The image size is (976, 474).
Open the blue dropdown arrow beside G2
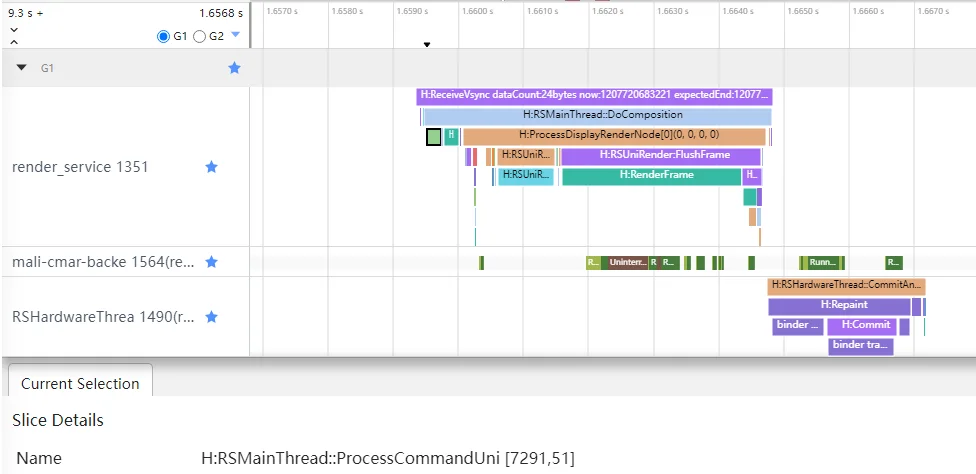pyautogui.click(x=235, y=35)
